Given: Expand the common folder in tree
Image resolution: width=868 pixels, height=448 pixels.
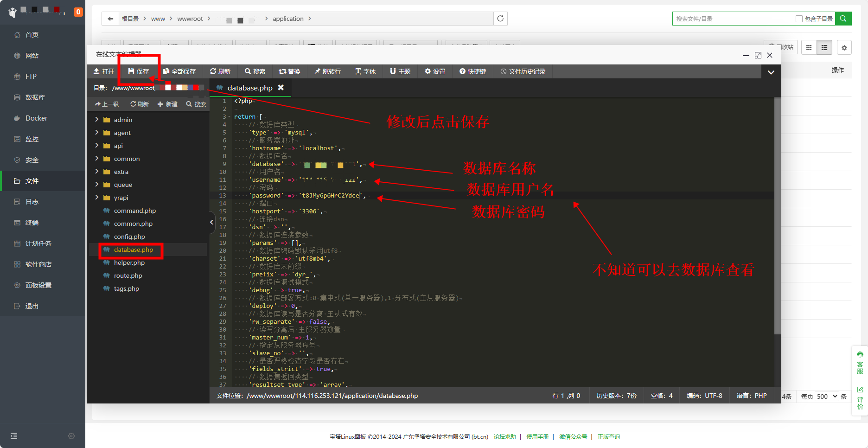Looking at the screenshot, I should [x=97, y=159].
